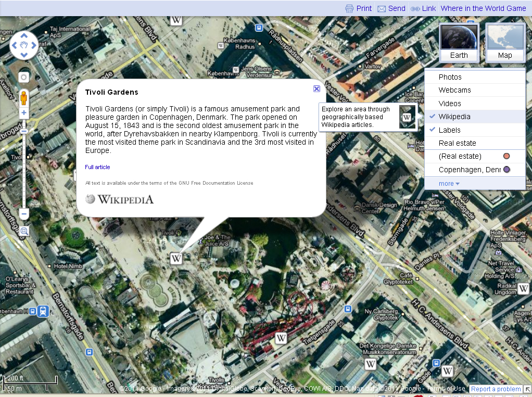The width and height of the screenshot is (532, 397).
Task: Open the Full article link
Action: 97,167
